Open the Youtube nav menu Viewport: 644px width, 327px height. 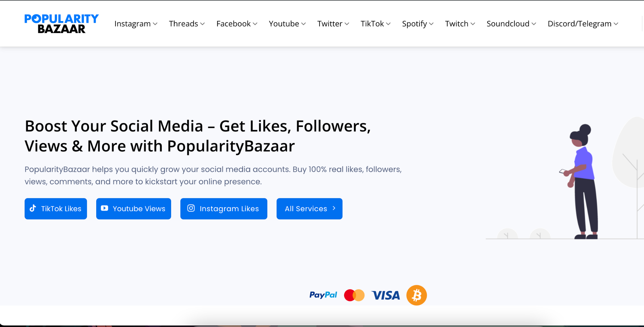pos(287,24)
